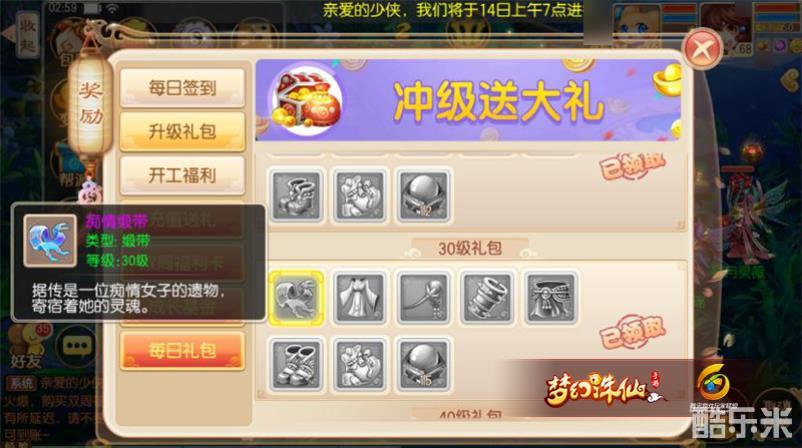
Task: Close the rewards panel with red X
Action: [x=702, y=49]
